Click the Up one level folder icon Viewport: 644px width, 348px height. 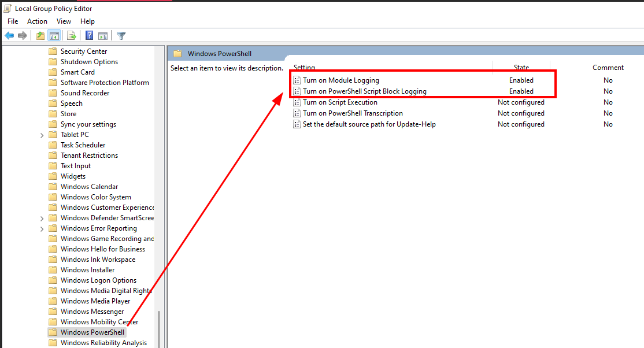click(x=40, y=36)
